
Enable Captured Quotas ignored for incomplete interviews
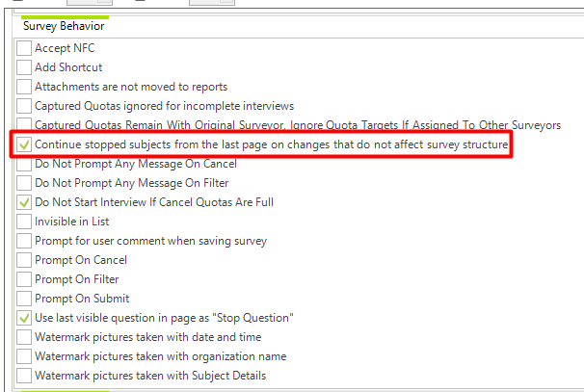(x=24, y=106)
